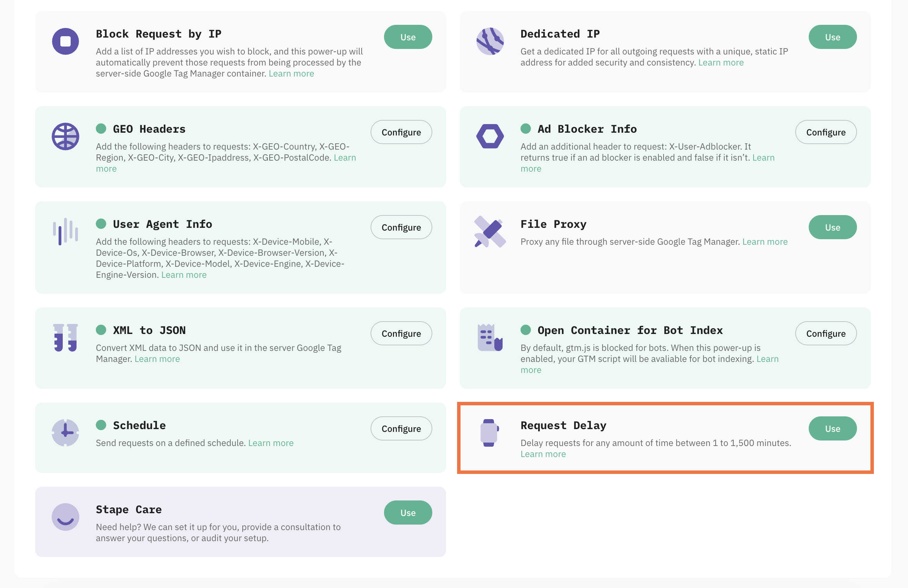Image resolution: width=908 pixels, height=588 pixels.
Task: Click the Stape Care smiley icon
Action: click(x=65, y=517)
